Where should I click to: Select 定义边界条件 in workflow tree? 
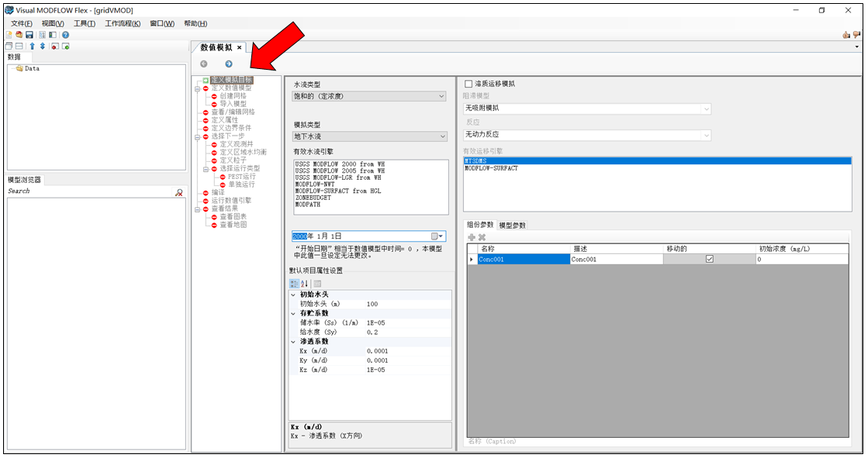231,128
